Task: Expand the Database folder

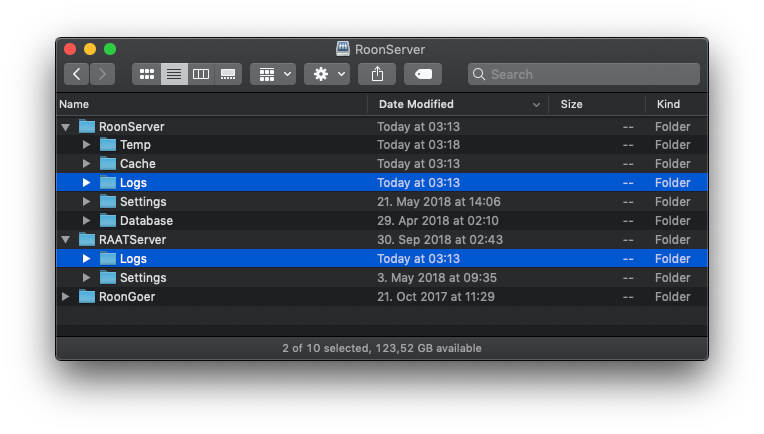Action: (86, 221)
